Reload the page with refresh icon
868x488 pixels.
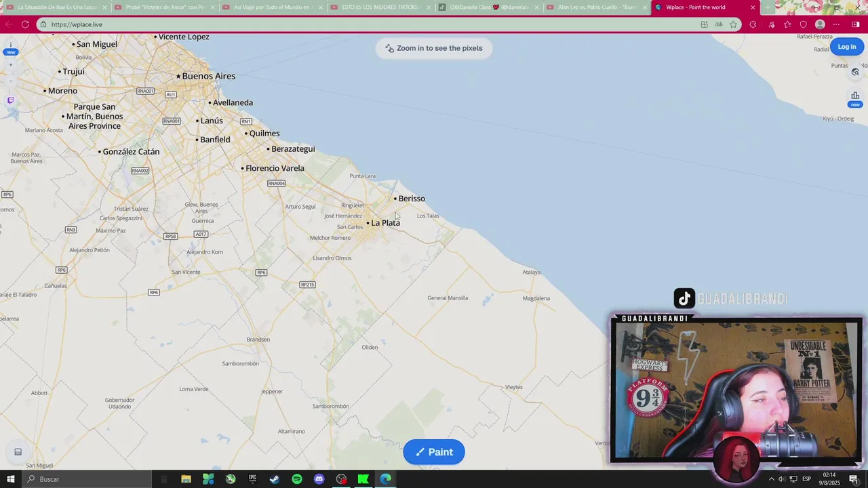25,24
